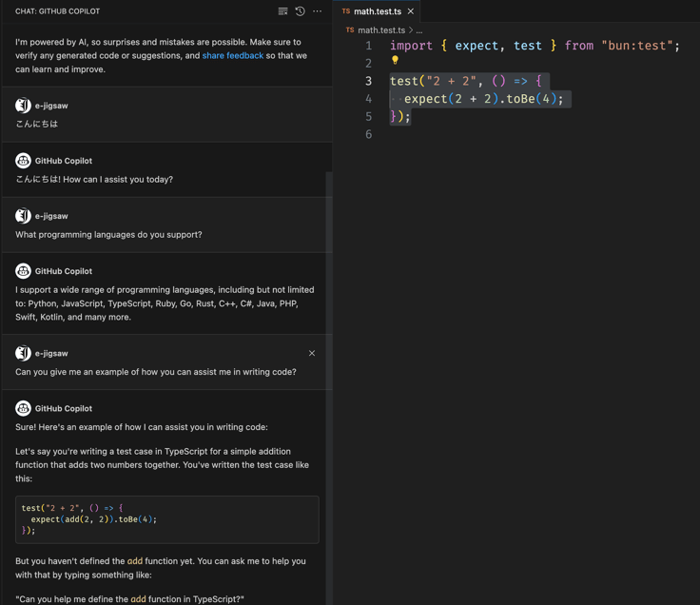The width and height of the screenshot is (700, 605).
Task: Clear the Copilot chat session
Action: point(283,11)
